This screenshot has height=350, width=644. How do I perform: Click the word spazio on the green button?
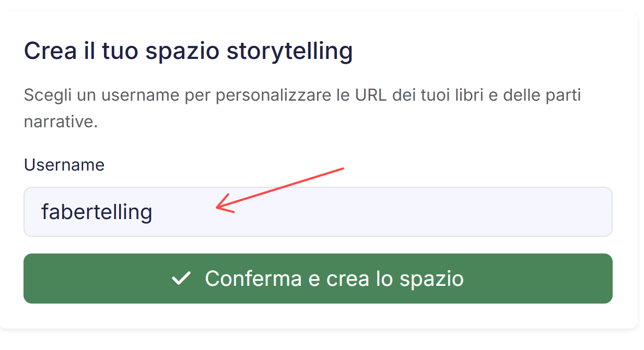(x=431, y=279)
